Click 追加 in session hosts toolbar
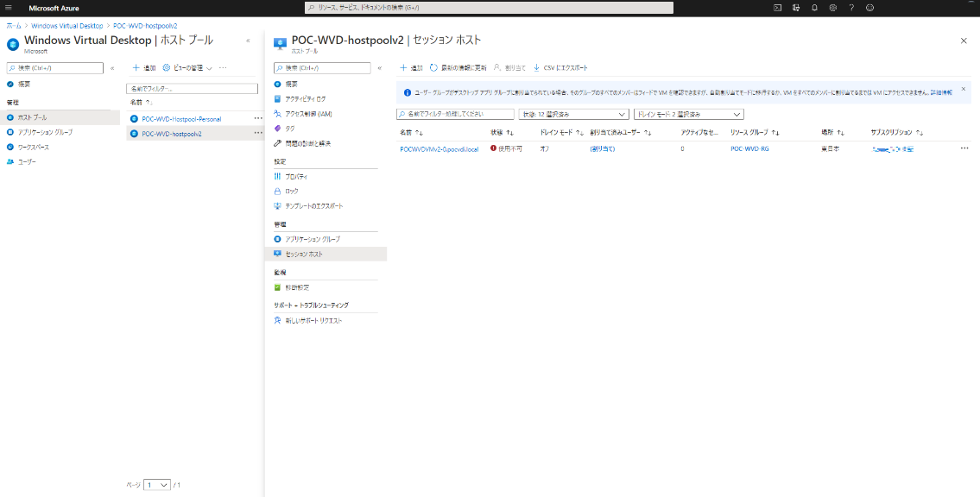The width and height of the screenshot is (980, 497). (x=411, y=68)
